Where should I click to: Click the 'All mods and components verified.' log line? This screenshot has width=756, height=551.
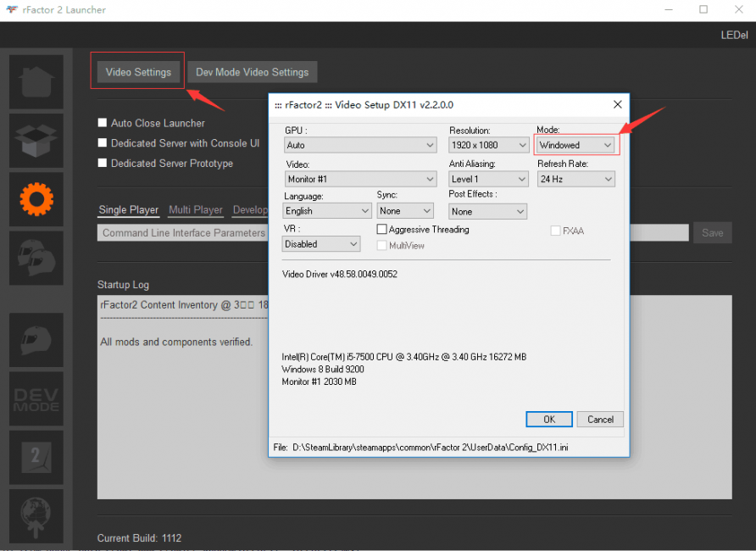pos(176,342)
